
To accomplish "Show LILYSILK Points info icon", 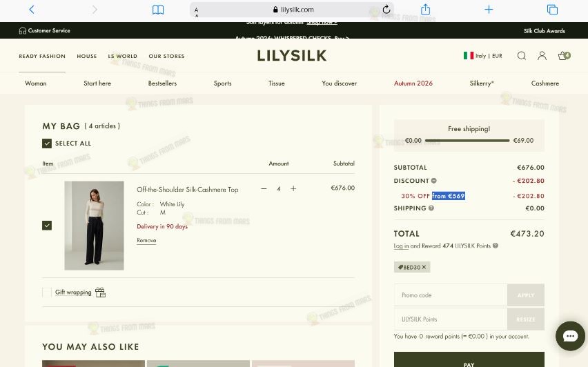I will [x=496, y=246].
